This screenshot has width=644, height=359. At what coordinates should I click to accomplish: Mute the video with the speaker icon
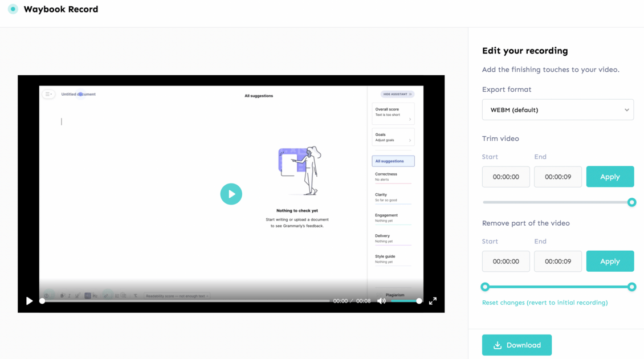point(381,301)
